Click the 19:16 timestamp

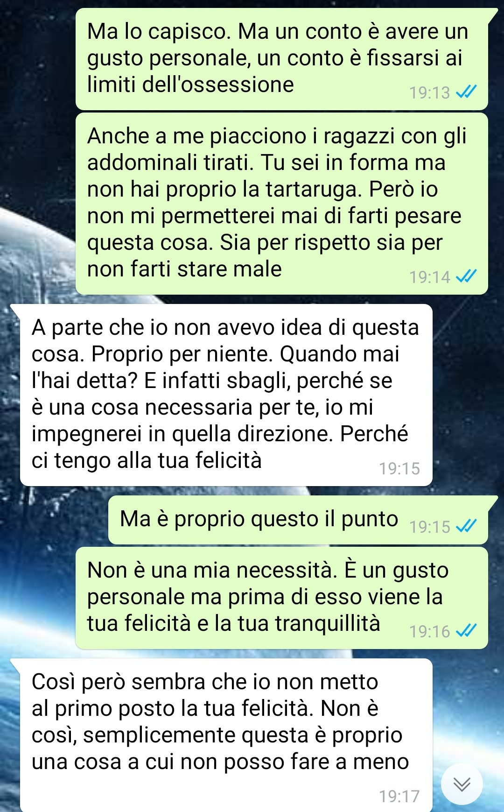pyautogui.click(x=429, y=631)
